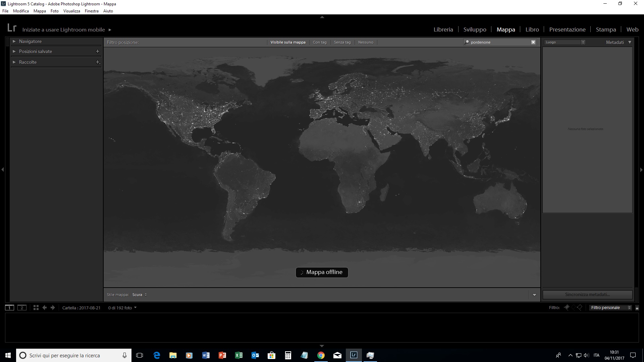The image size is (644, 362).
Task: Click the grid view icon in filmstrip bar
Action: pyautogui.click(x=36, y=307)
